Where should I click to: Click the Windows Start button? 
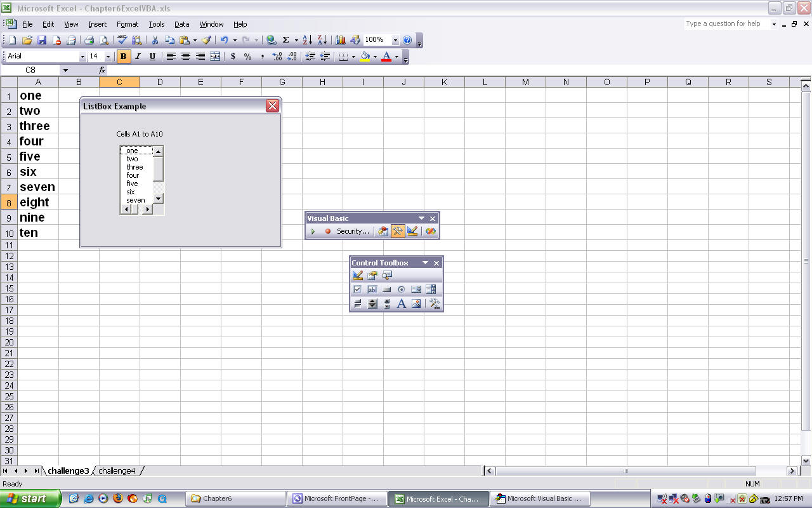click(x=30, y=498)
